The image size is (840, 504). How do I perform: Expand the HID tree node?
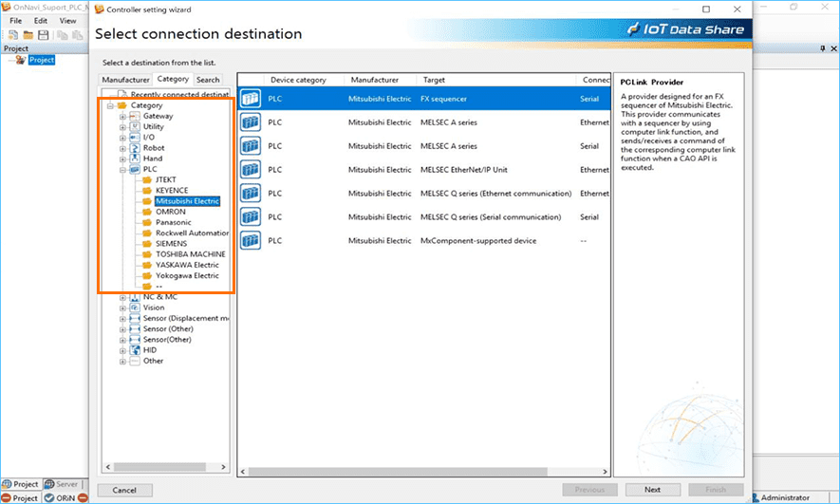point(122,351)
